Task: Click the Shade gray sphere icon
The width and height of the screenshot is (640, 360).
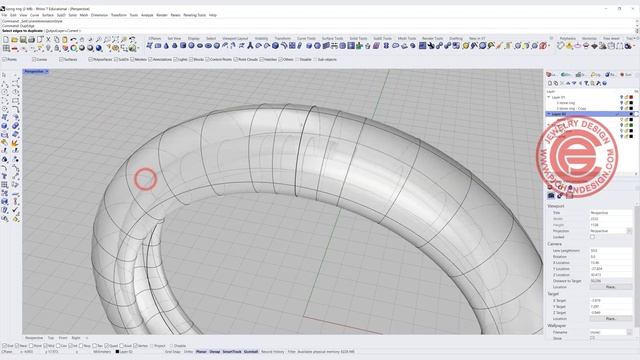Action: (82, 48)
